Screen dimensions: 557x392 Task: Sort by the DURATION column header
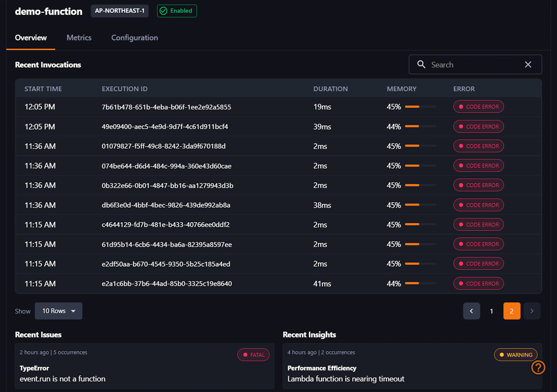[330, 89]
